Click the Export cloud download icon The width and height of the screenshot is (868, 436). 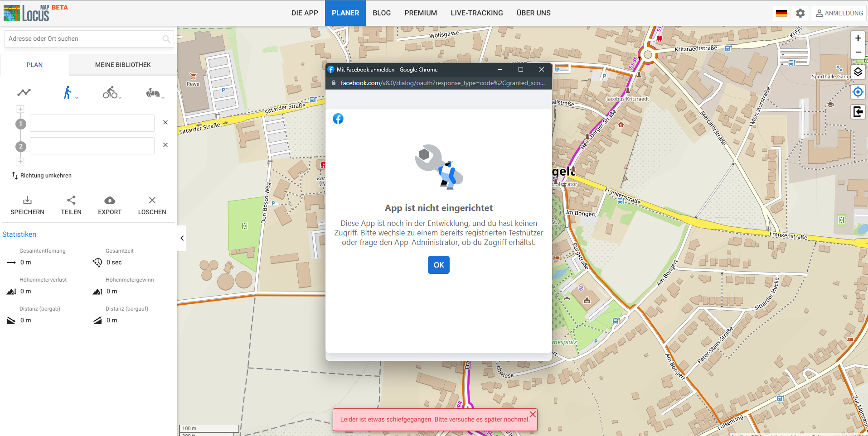(110, 201)
